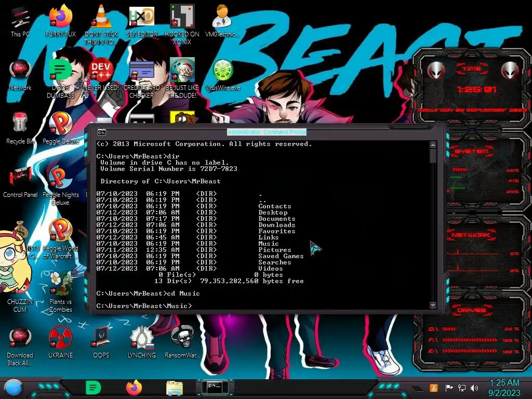This screenshot has height=399, width=532.
Task: Click the Command Prompt scrollbar thumb
Action: (x=433, y=156)
